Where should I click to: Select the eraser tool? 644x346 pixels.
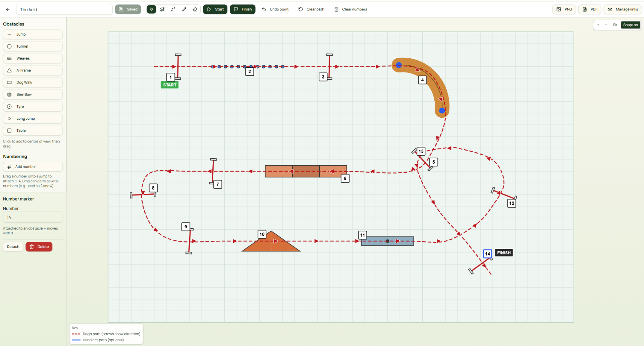(195, 9)
